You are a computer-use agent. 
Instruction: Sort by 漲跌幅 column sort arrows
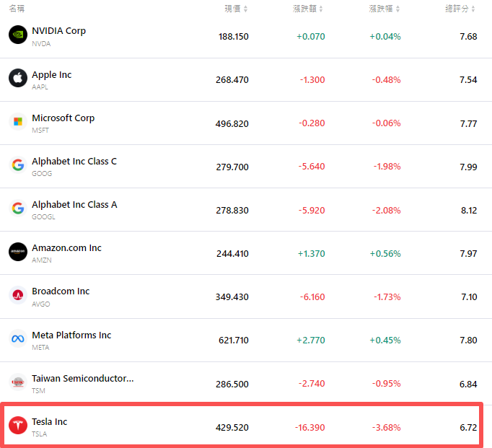(398, 9)
